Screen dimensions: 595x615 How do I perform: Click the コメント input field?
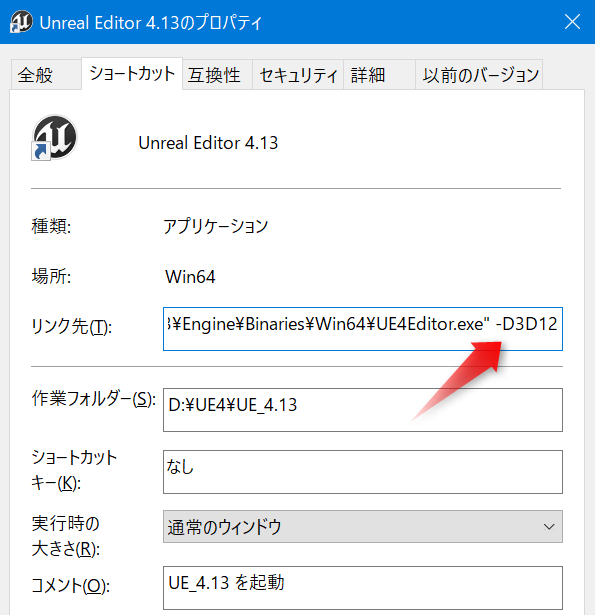(x=363, y=588)
